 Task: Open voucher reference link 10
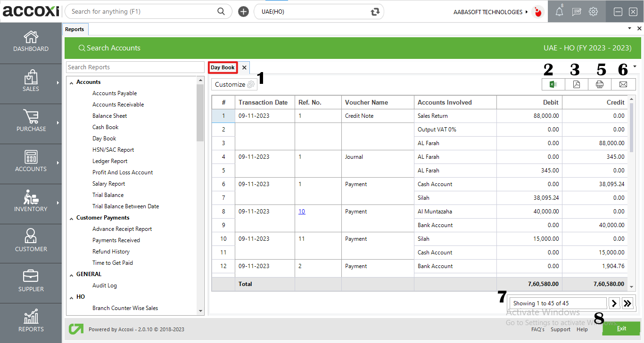coord(302,211)
